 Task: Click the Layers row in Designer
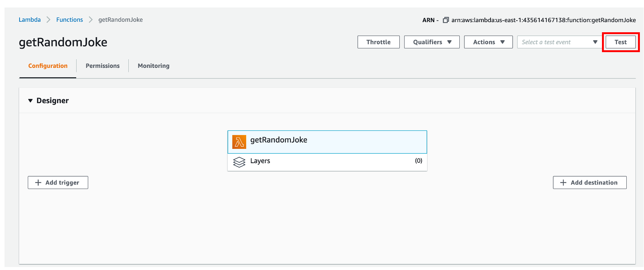pyautogui.click(x=327, y=162)
